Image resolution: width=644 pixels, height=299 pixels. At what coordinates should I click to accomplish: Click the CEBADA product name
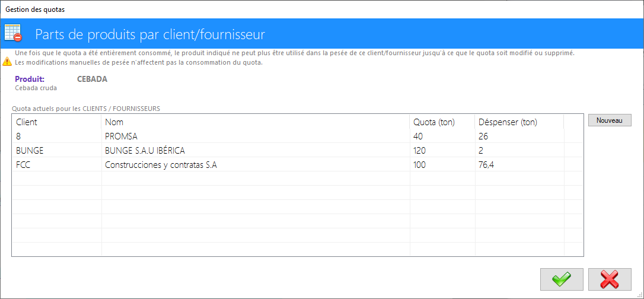point(93,79)
